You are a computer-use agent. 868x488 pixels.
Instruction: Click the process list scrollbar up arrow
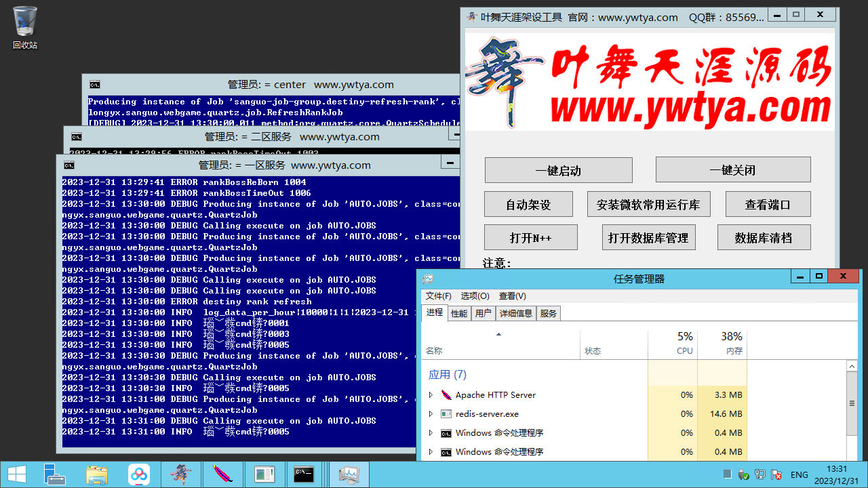(852, 367)
